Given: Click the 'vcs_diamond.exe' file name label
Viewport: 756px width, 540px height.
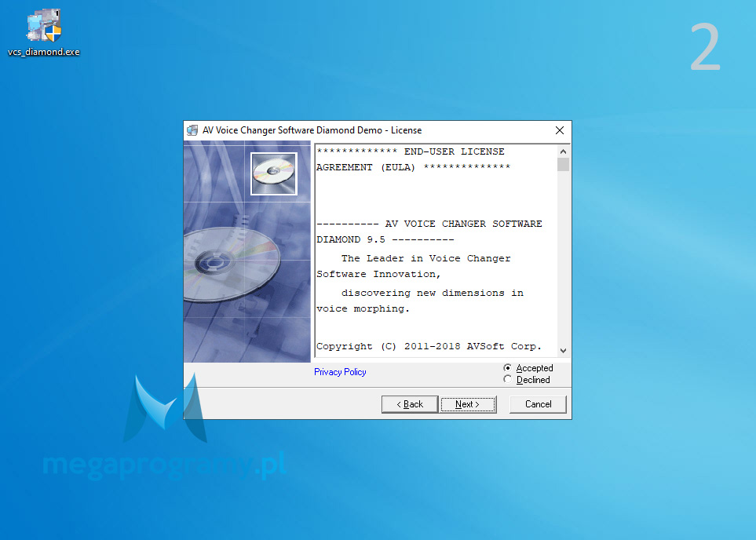Looking at the screenshot, I should (44, 52).
